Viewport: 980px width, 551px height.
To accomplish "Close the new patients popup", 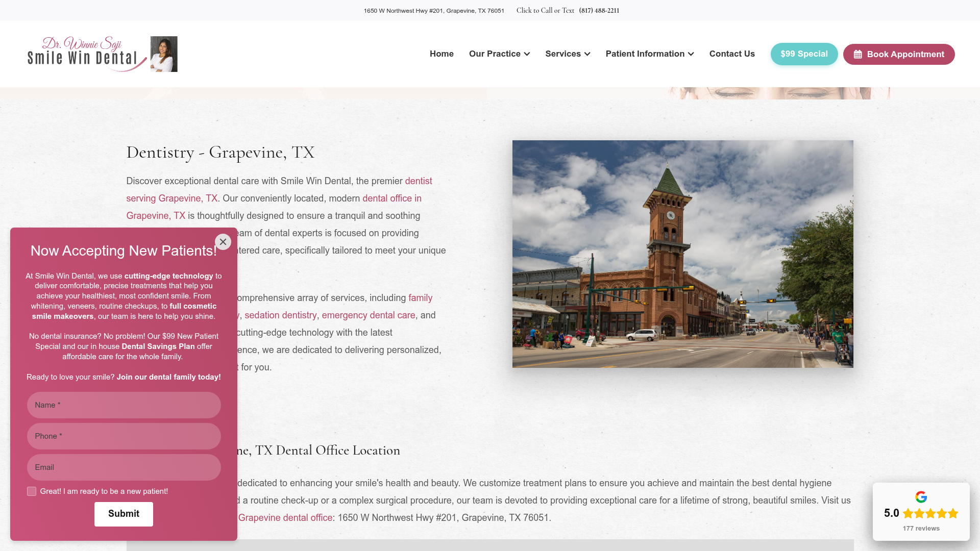I will coord(223,242).
